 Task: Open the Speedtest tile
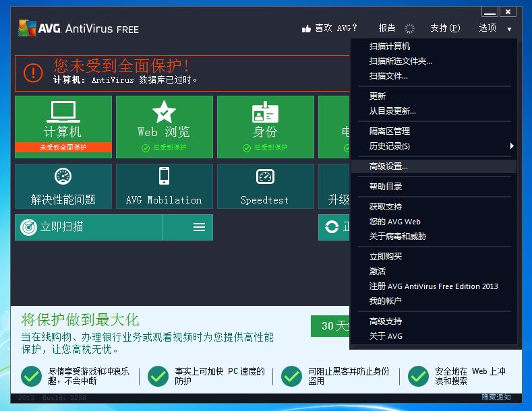[x=265, y=186]
